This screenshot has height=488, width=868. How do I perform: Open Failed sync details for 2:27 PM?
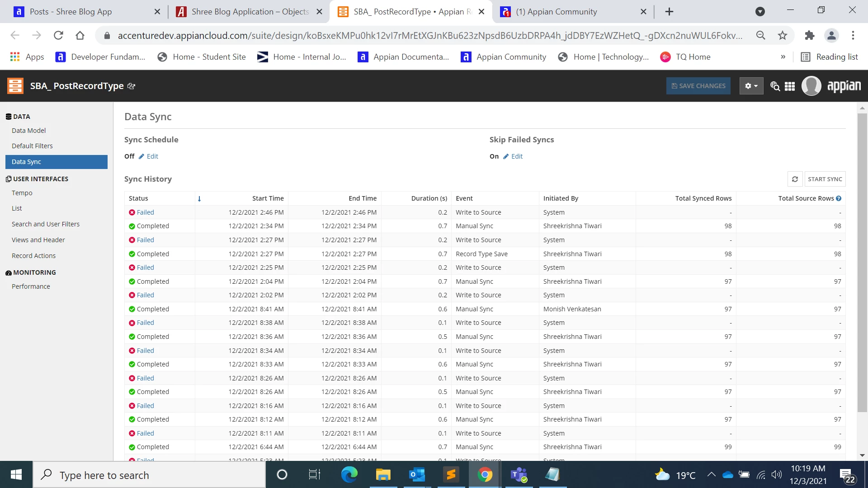(x=146, y=240)
